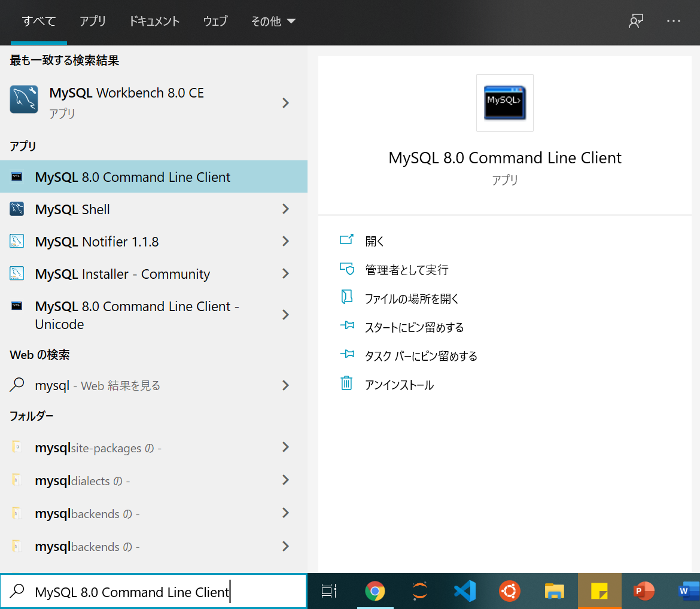Screen dimensions: 700x609
Task: Switch to the ウェブ tab
Action: point(215,21)
